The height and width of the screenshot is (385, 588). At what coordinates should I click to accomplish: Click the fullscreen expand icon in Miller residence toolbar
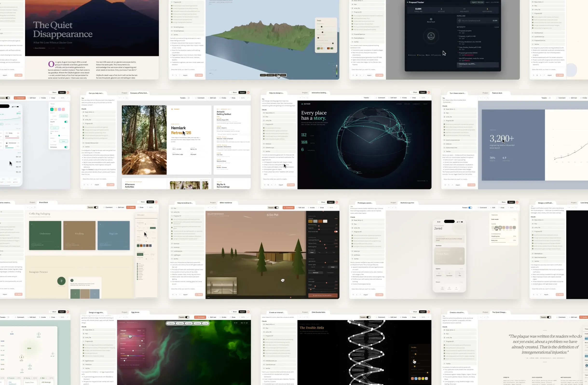click(x=336, y=207)
